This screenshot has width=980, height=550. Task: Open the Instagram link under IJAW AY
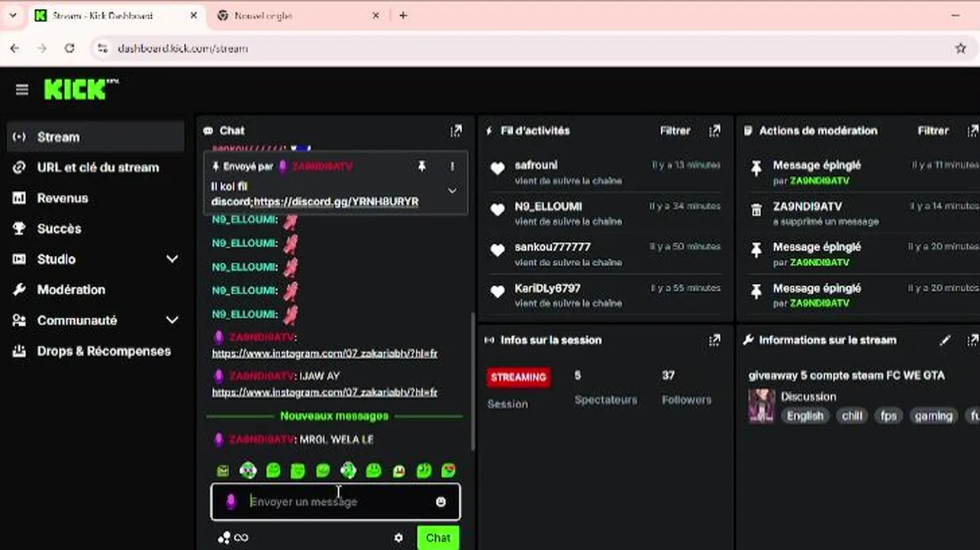pyautogui.click(x=324, y=393)
